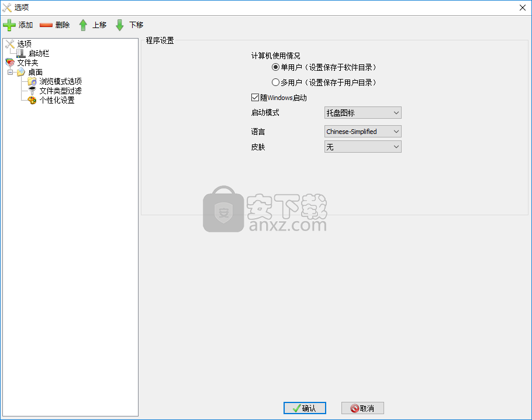Viewport: 532px width, 420px height.
Task: Click the 上移 toolbar label
Action: point(99,25)
